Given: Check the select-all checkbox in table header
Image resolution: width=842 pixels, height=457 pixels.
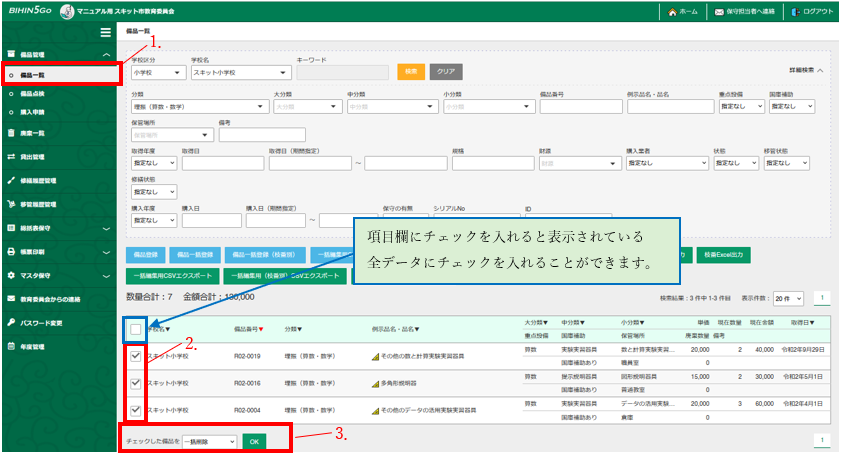Looking at the screenshot, I should pyautogui.click(x=135, y=327).
